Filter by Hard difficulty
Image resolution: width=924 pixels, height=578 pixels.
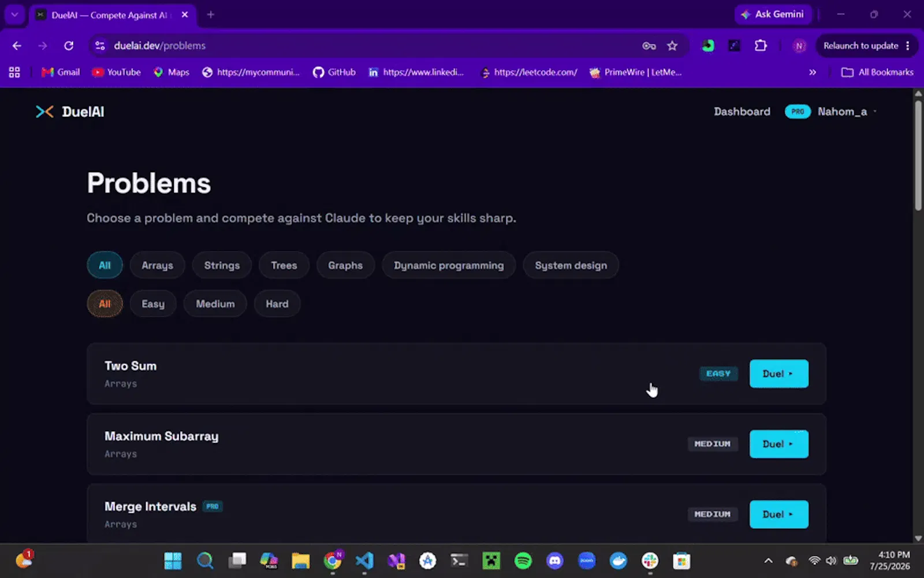click(x=277, y=303)
